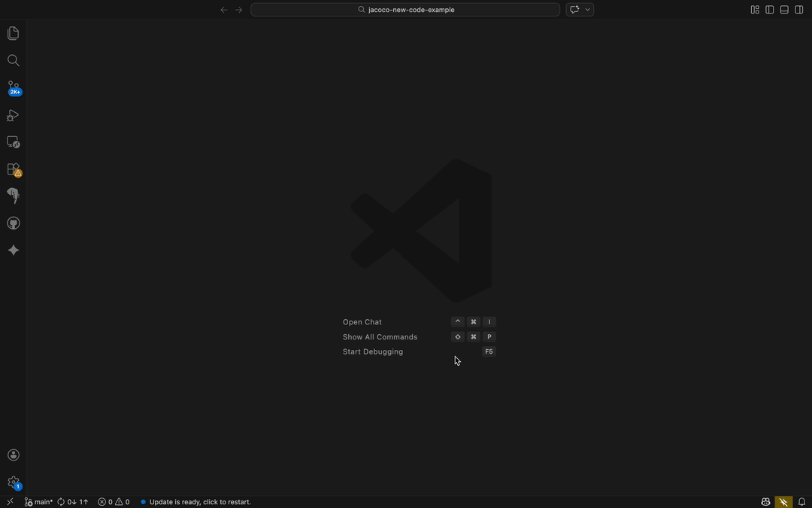This screenshot has height=508, width=812.
Task: Open the Remote Explorer view
Action: point(13,142)
